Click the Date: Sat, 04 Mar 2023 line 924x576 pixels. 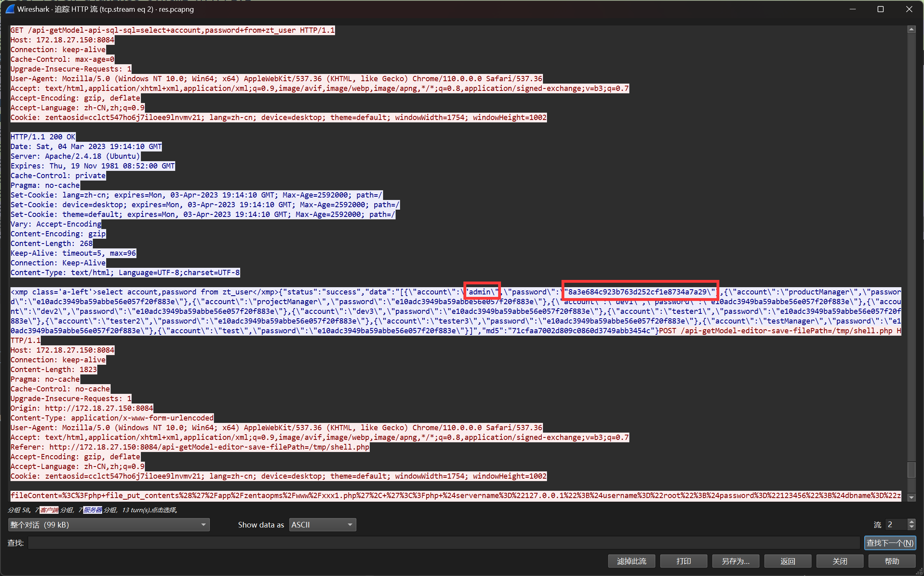[86, 147]
